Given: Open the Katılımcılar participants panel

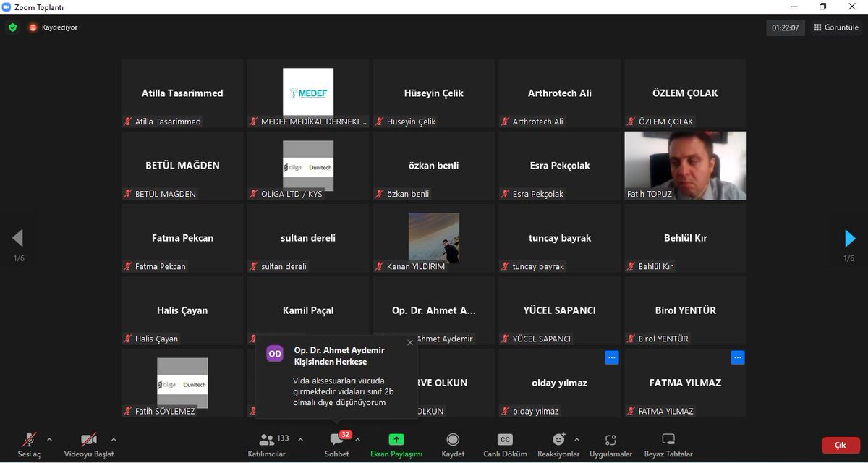Looking at the screenshot, I should (x=267, y=443).
